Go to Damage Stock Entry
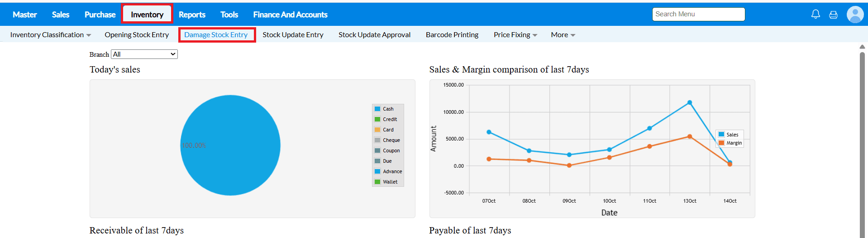This screenshot has height=238, width=868. pyautogui.click(x=216, y=35)
